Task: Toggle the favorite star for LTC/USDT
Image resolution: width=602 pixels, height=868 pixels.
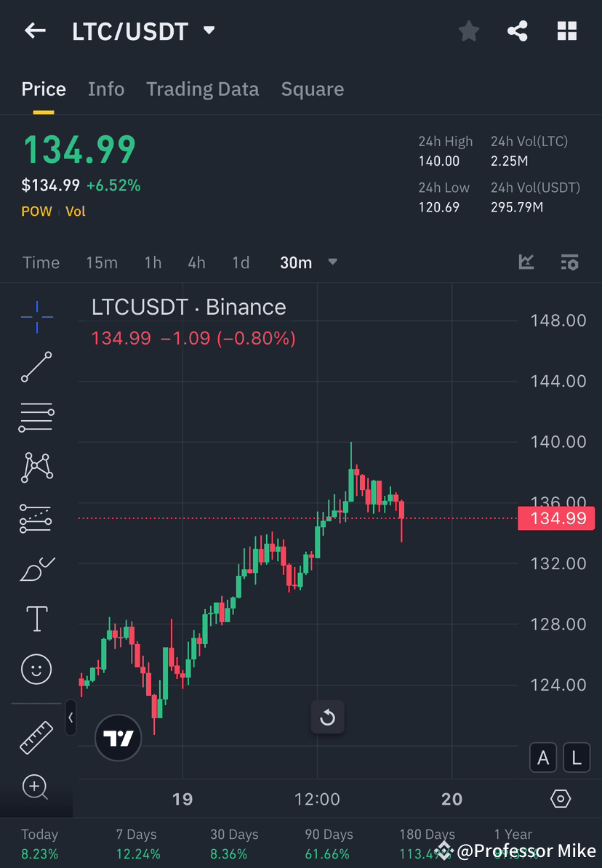Action: (x=468, y=31)
